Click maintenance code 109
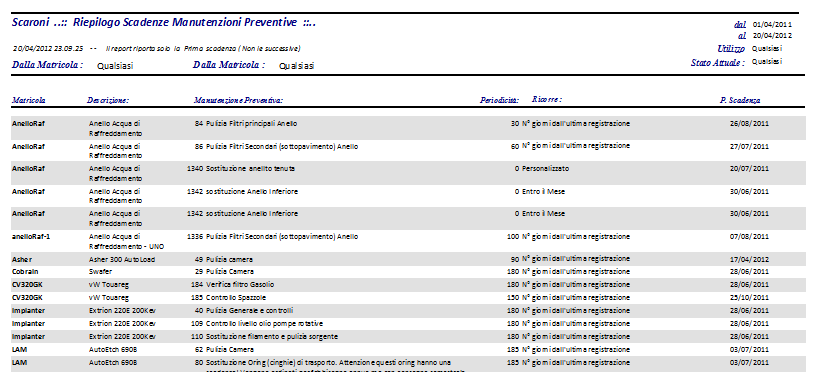Screen dimensions: 813x372 click(x=197, y=323)
